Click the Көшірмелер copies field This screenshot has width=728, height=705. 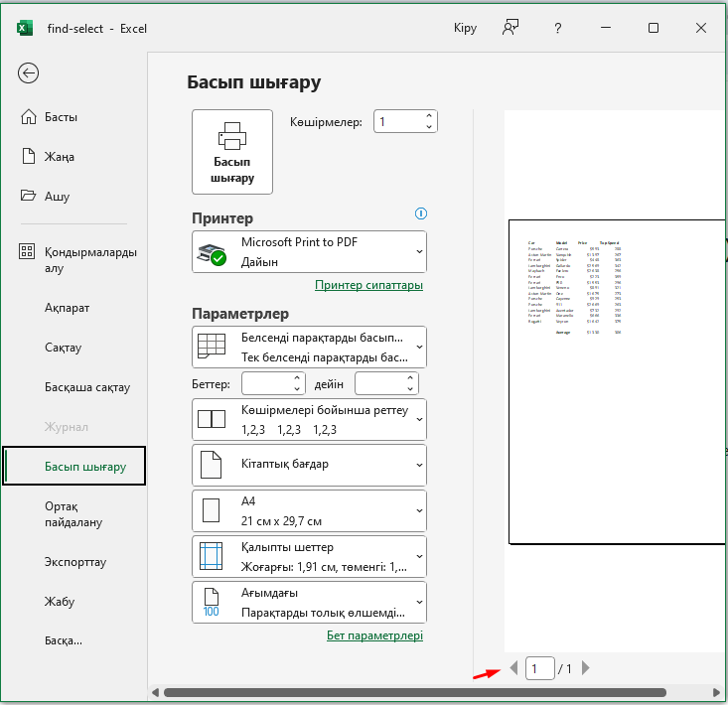(x=399, y=121)
